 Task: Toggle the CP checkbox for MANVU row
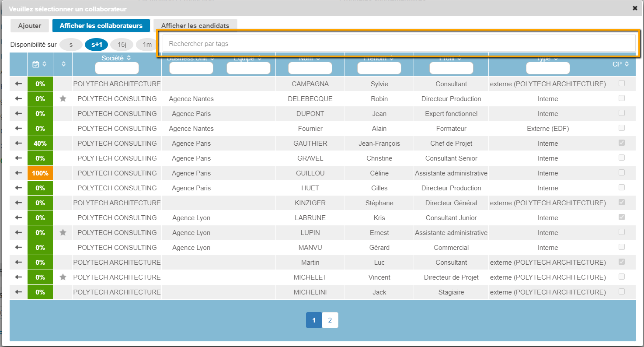[621, 247]
